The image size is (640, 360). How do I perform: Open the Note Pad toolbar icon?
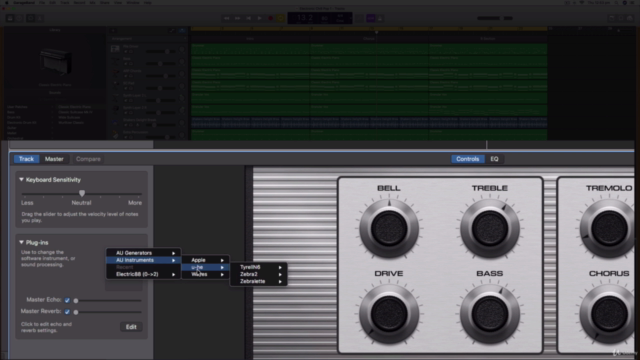pyautogui.click(x=611, y=18)
